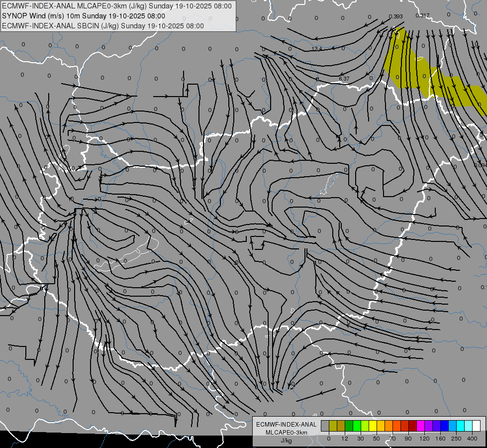Click the map value 13.4
The image size is (487, 448).
(316, 49)
